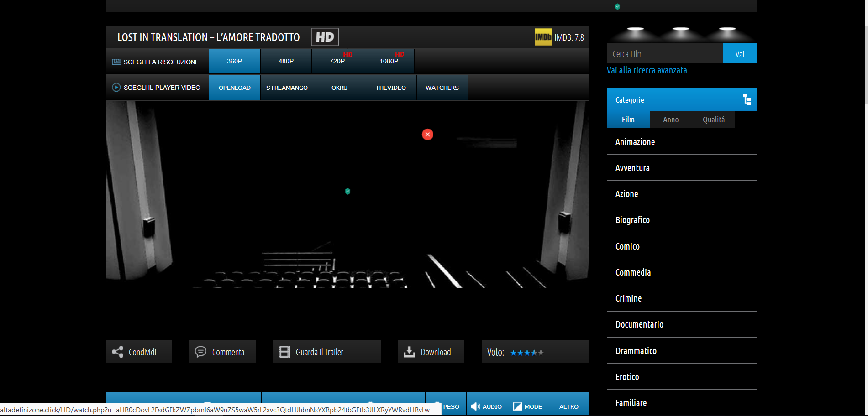
Task: Choose the WATCHERS video player
Action: [x=442, y=88]
